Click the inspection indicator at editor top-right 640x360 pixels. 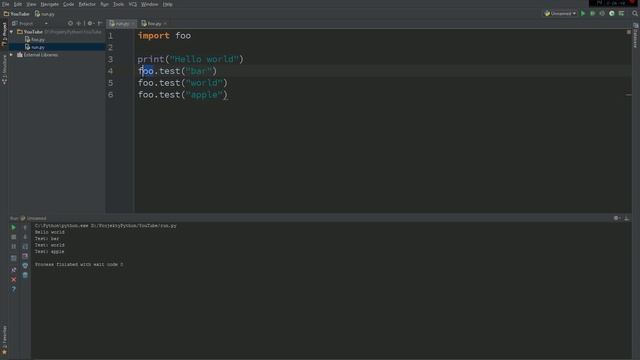click(629, 32)
